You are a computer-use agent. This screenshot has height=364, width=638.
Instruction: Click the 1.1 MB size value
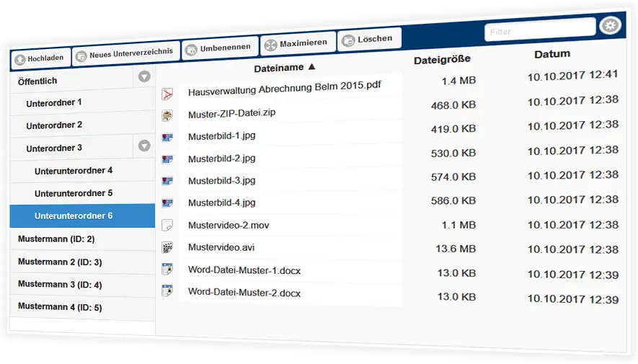pos(458,225)
